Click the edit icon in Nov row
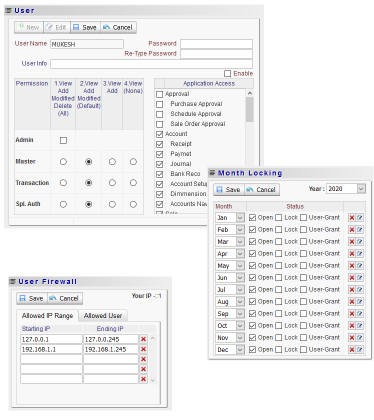The width and height of the screenshot is (374, 420). pos(359,338)
